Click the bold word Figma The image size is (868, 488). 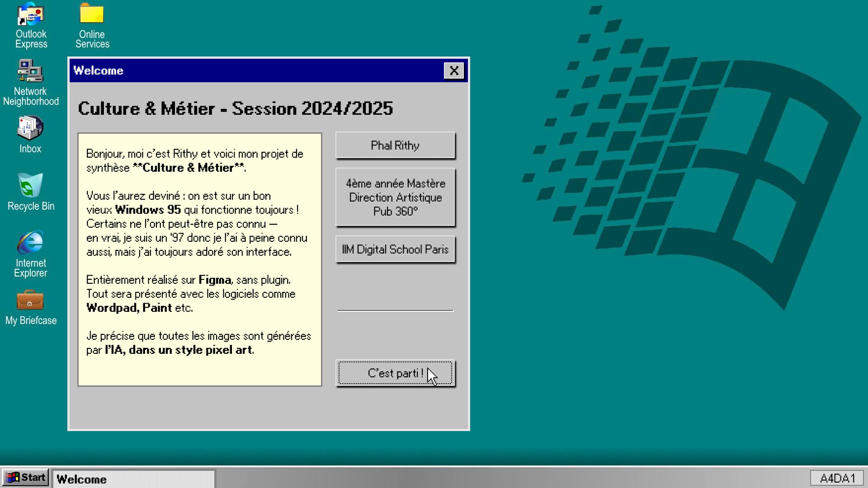tap(215, 280)
